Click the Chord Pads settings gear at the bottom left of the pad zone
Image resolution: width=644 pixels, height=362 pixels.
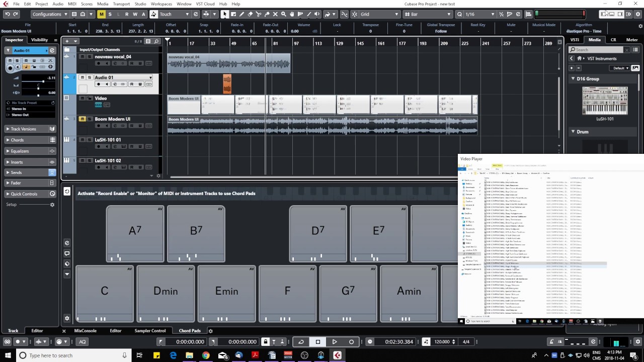67,318
